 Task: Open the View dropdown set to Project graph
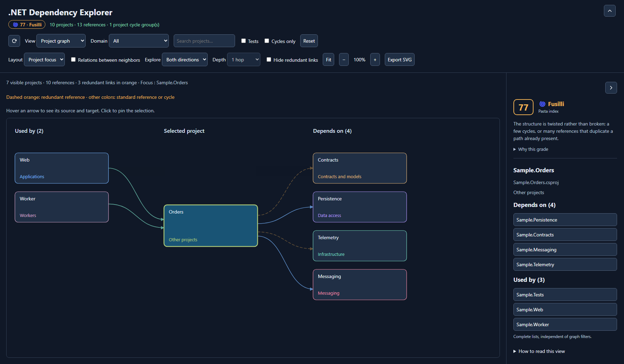(61, 41)
